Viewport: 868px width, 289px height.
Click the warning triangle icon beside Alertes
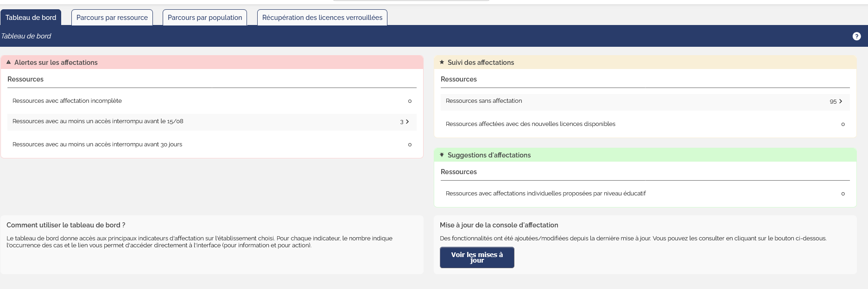tap(8, 62)
